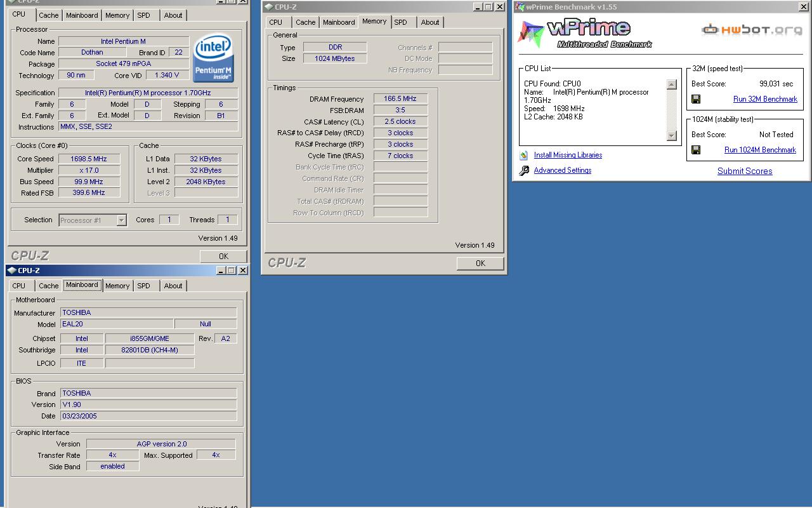Open Memory tab in Mainboard CPU-Z window
The image size is (812, 508).
point(117,286)
